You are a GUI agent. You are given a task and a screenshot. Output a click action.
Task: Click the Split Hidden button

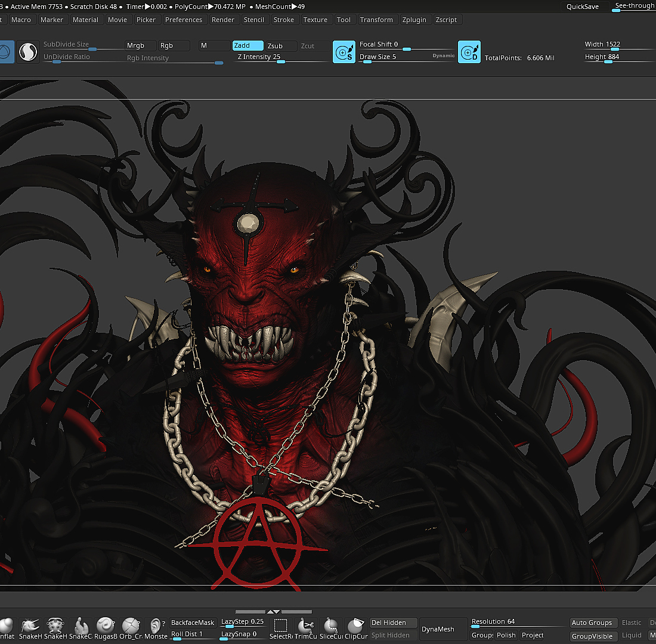click(393, 635)
